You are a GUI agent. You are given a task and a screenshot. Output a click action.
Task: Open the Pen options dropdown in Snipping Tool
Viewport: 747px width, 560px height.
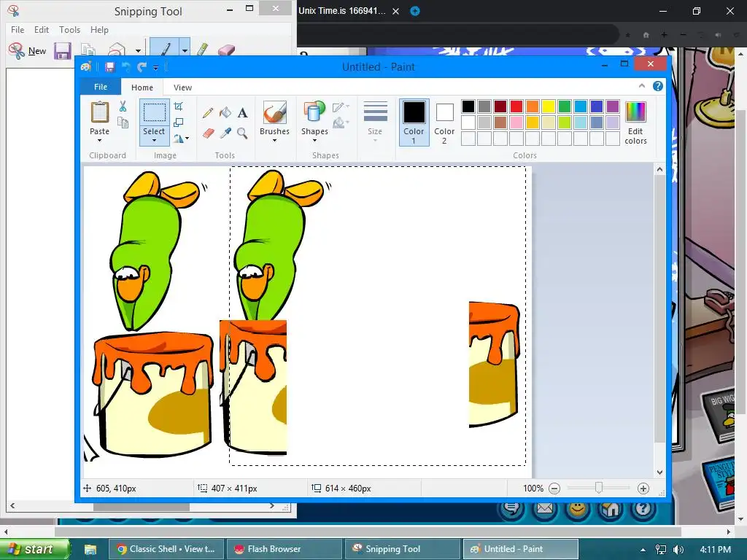(185, 50)
